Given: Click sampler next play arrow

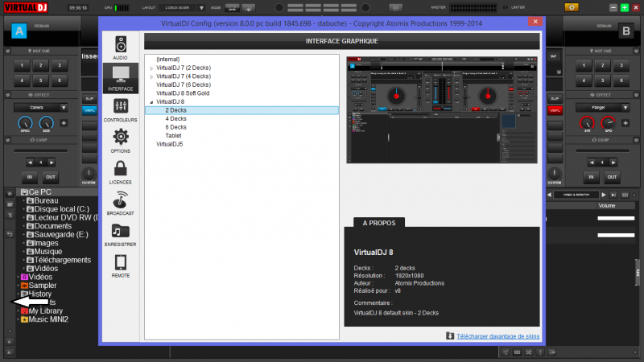Looking at the screenshot, I should click(x=603, y=195).
